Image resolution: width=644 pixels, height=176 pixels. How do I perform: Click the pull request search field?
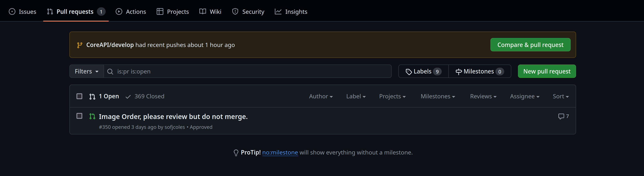pyautogui.click(x=248, y=71)
